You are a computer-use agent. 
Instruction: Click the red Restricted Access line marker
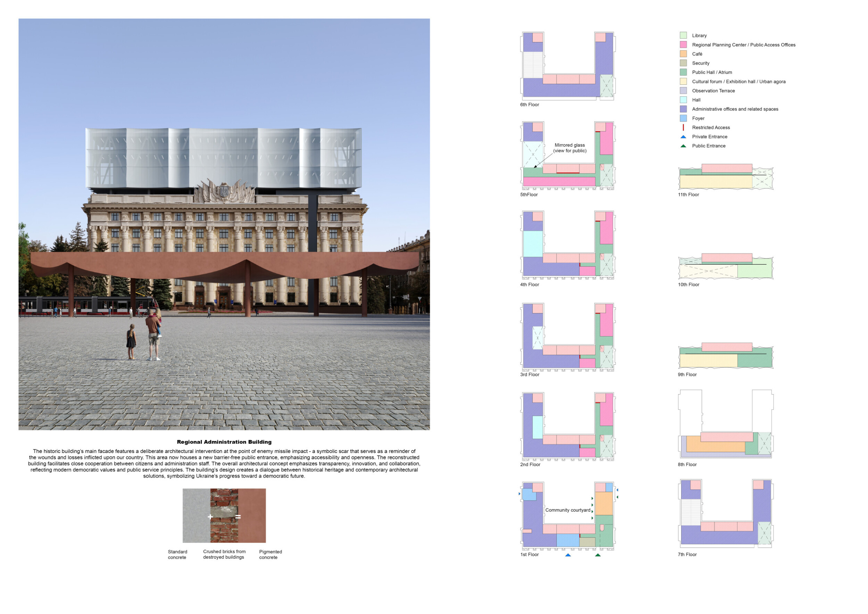click(683, 127)
